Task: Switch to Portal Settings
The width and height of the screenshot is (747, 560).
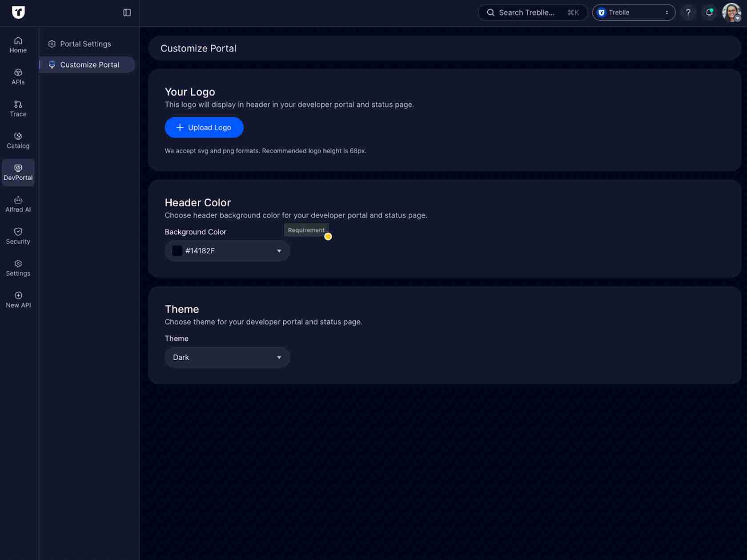Action: pyautogui.click(x=85, y=44)
